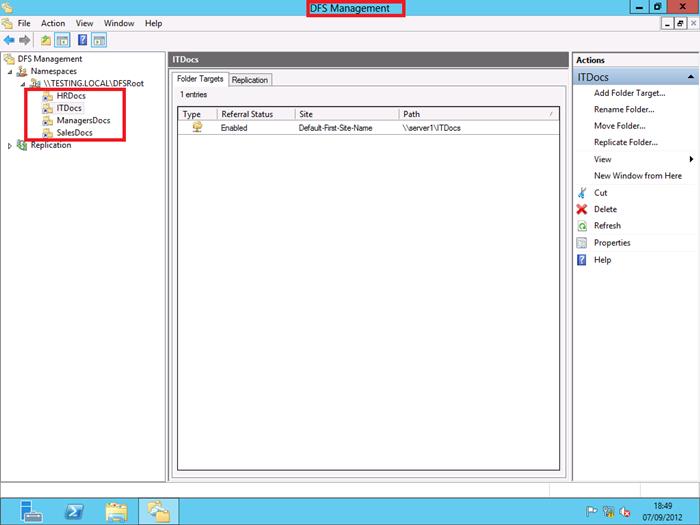
Task: Click the Enabled referral status cell
Action: coord(234,128)
